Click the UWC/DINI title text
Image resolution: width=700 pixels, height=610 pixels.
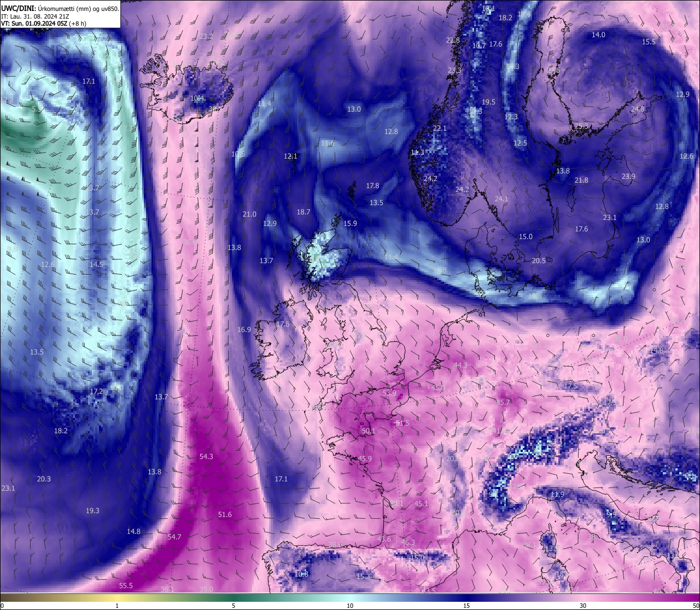pos(18,8)
